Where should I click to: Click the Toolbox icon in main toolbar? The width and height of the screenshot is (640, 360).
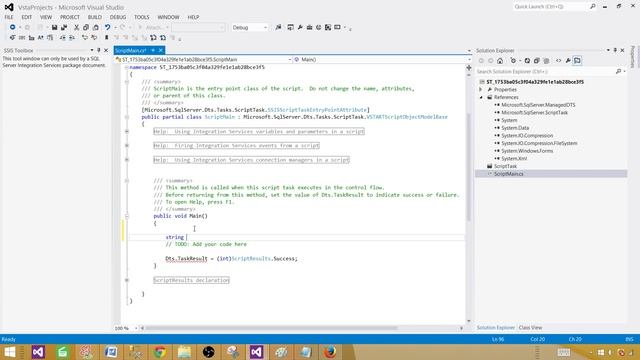tap(309, 27)
